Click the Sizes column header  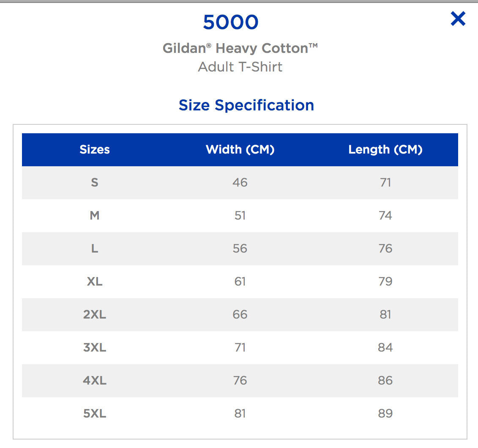[95, 149]
